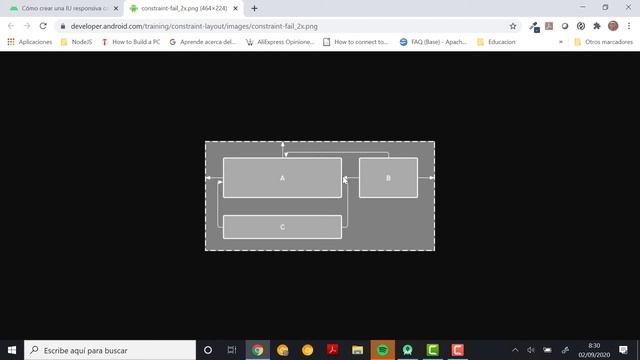Open the 'How to Build a PC' bookmark

[131, 42]
